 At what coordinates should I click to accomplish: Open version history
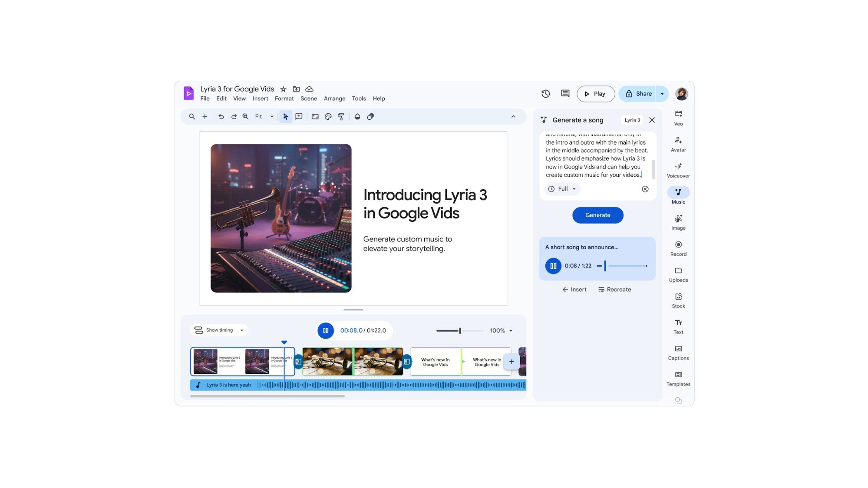click(545, 93)
